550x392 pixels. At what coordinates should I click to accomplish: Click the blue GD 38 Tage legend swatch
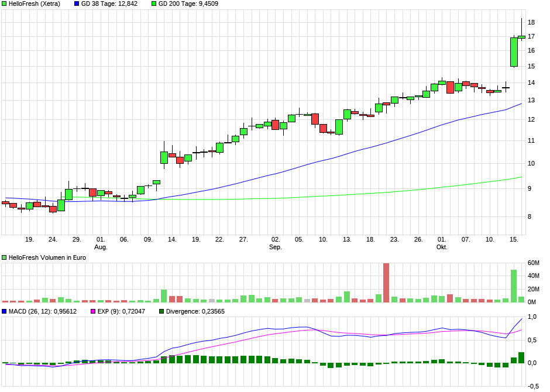pyautogui.click(x=77, y=4)
